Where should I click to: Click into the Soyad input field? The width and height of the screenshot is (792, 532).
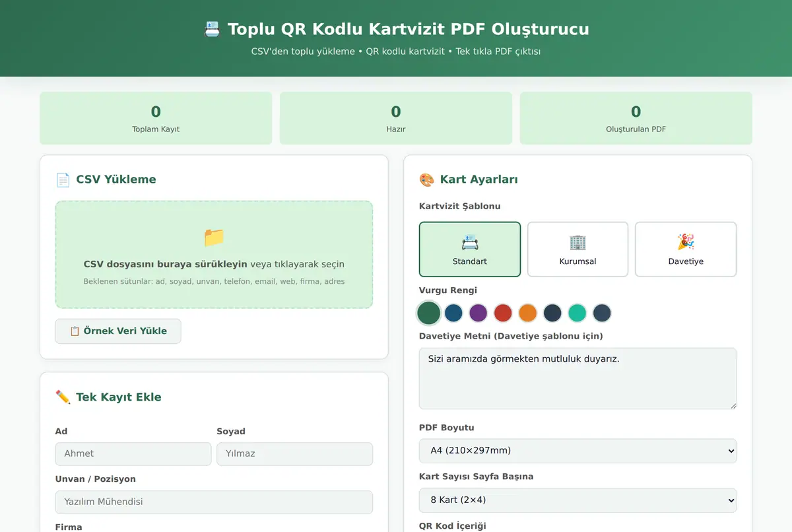click(x=294, y=454)
